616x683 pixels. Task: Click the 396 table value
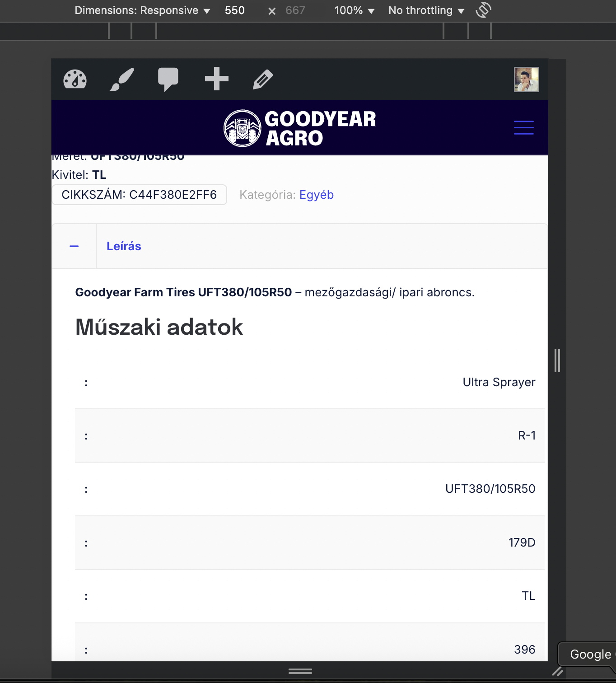tap(525, 650)
